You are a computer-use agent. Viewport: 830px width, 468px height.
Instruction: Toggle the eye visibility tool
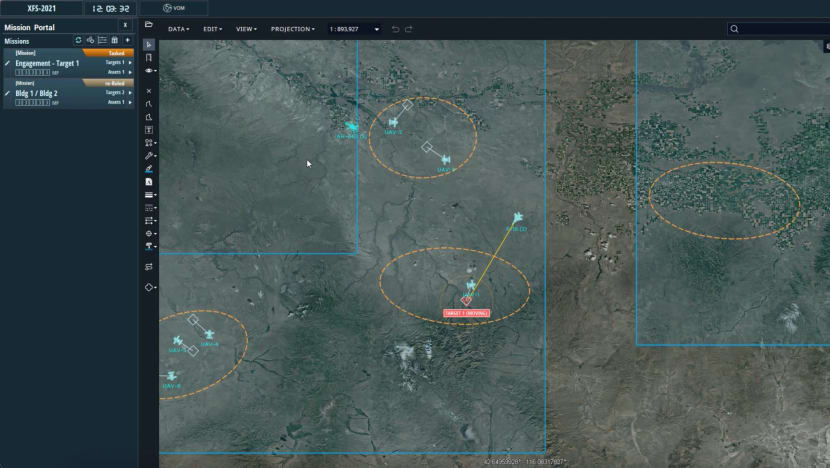point(149,71)
